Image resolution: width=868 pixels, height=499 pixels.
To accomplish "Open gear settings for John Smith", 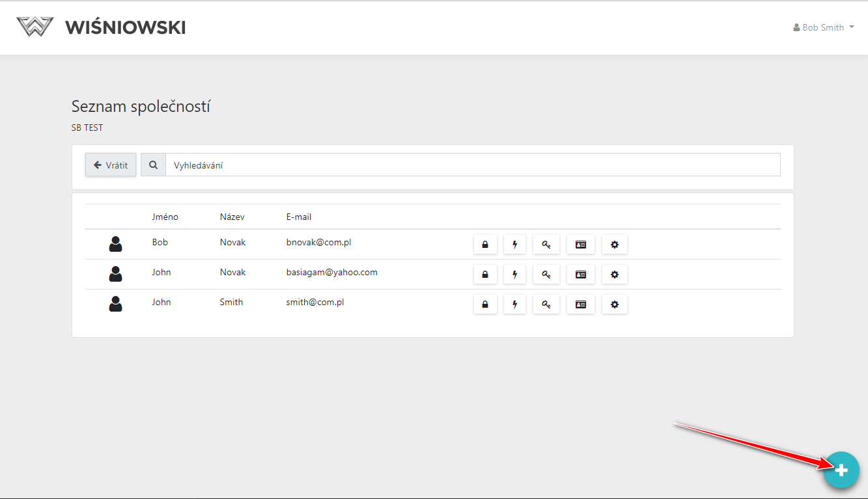I will click(614, 304).
